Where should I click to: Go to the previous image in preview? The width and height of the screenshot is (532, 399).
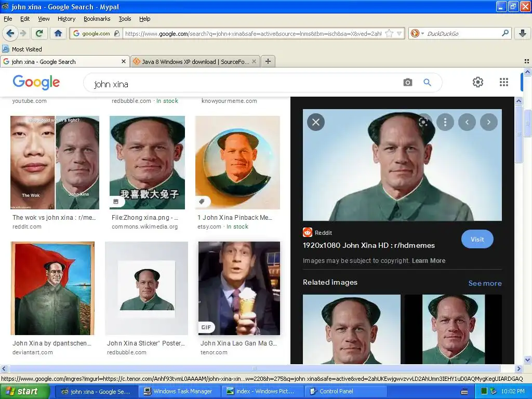pos(467,122)
